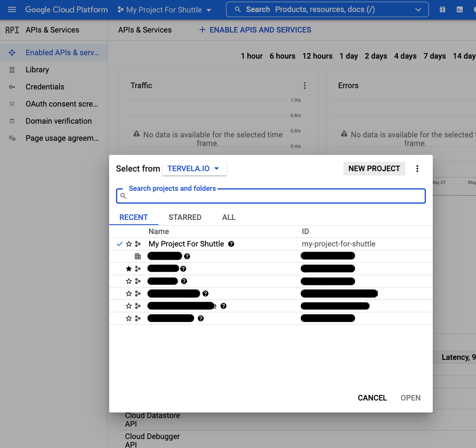The image size is (476, 448).
Task: Open Page usage agreements
Action: 54,138
